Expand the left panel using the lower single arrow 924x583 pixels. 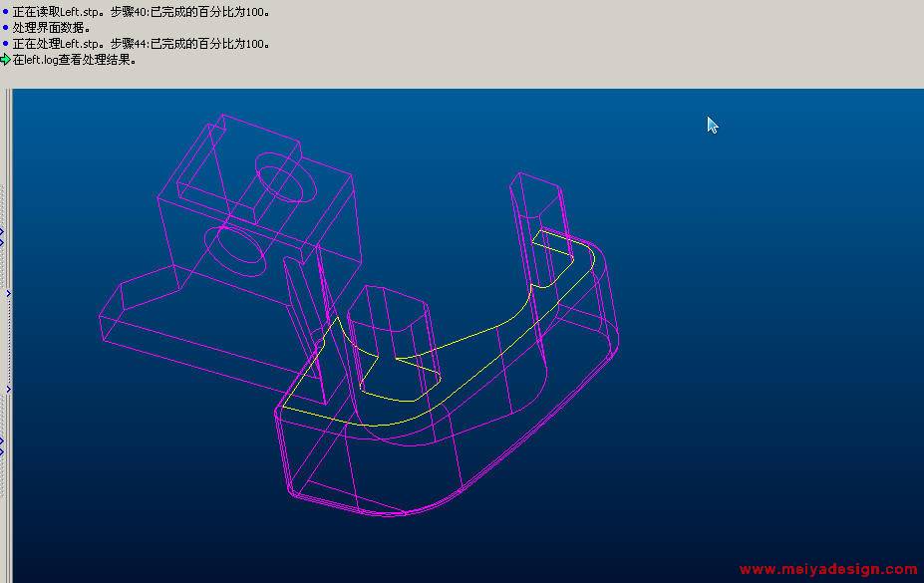pos(8,390)
